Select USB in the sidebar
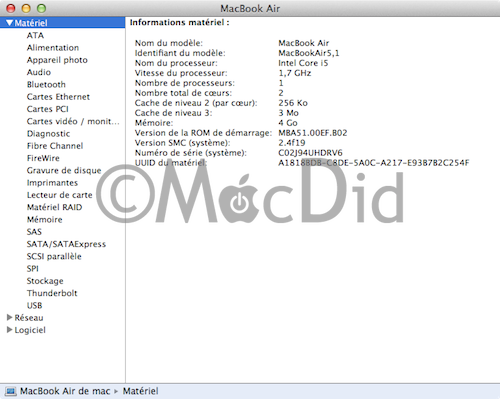The height and width of the screenshot is (399, 500). 35,305
